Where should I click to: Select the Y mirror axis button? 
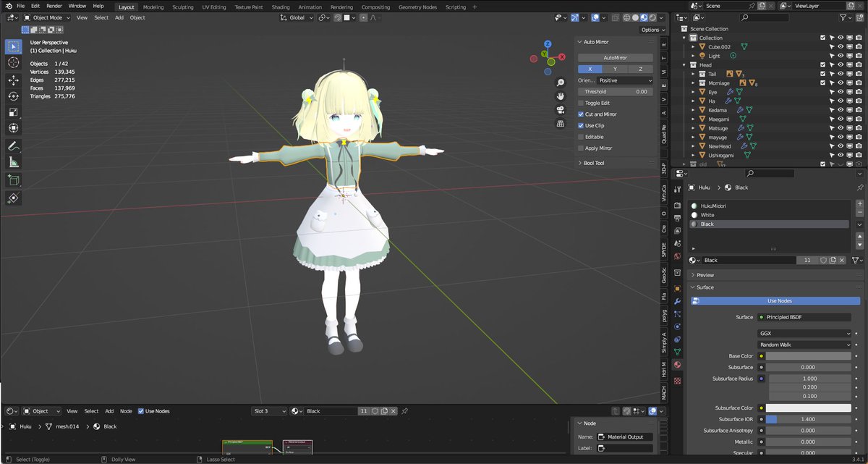[616, 69]
